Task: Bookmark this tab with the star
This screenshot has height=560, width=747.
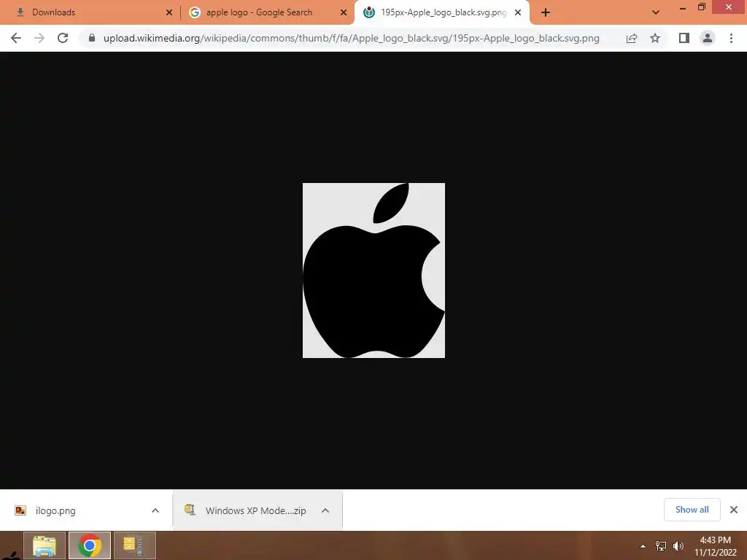Action: click(x=655, y=38)
